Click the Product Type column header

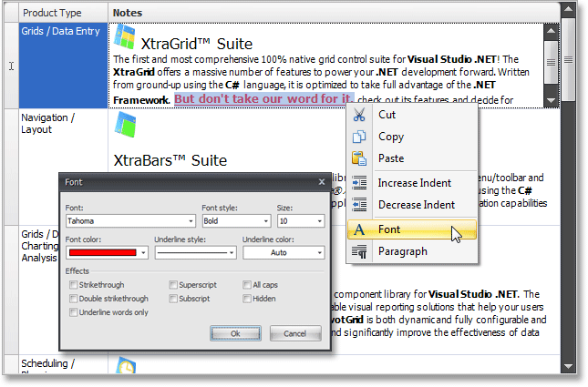[63, 13]
